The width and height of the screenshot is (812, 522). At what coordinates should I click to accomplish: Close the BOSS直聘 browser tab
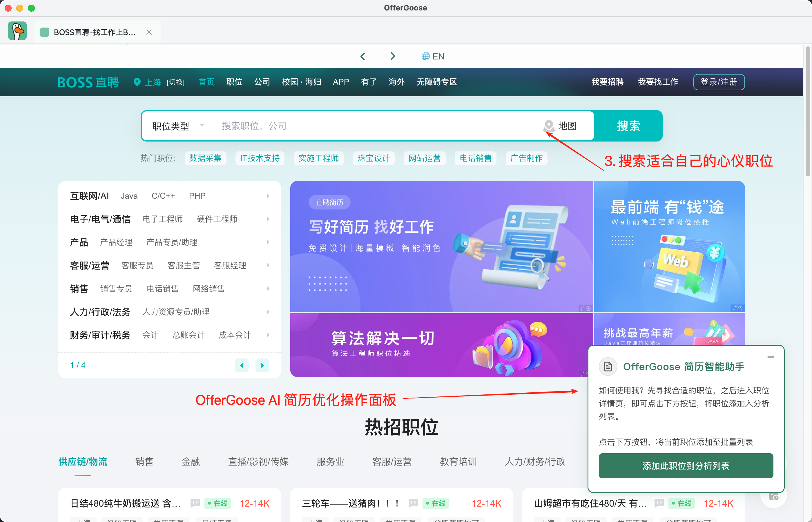149,32
